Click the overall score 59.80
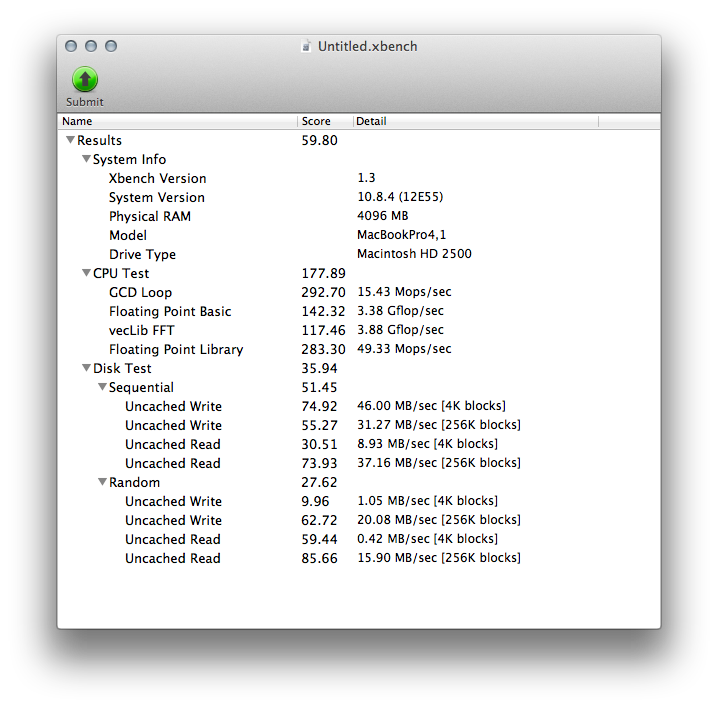 pos(319,140)
